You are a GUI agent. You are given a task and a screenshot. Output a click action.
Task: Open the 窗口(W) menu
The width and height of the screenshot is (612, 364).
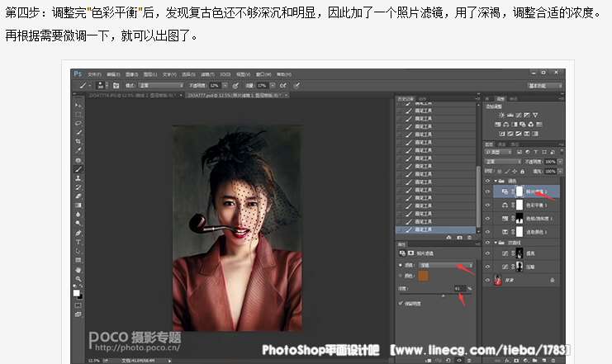pos(263,74)
